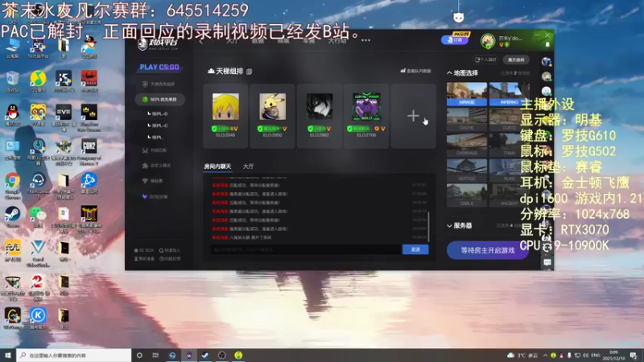Select SEPL优先单排 in sidebar

click(x=159, y=99)
